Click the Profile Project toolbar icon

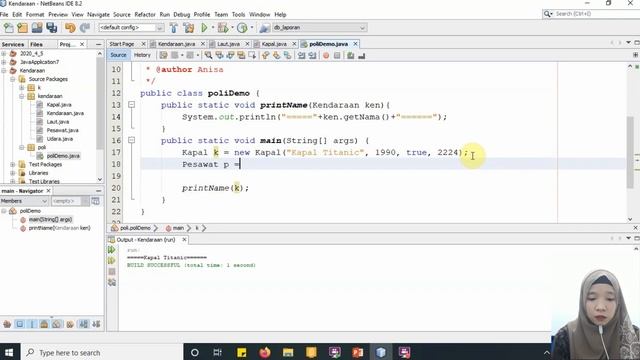242,28
